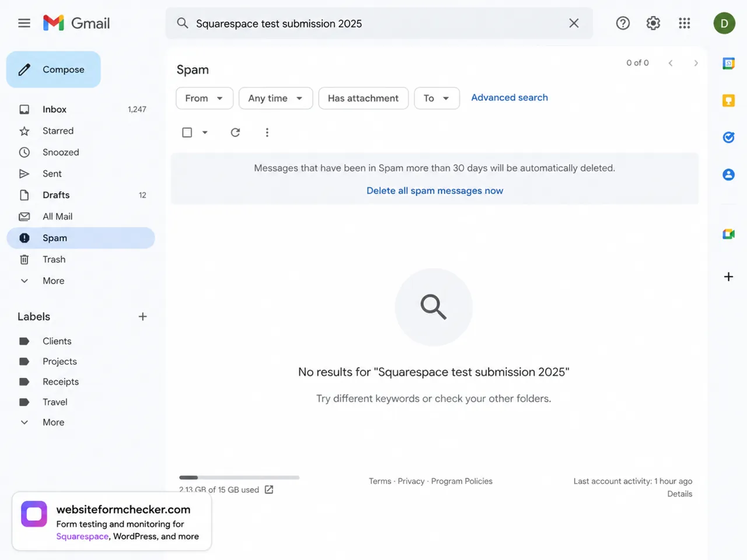Image resolution: width=747 pixels, height=560 pixels.
Task: Open Google Meet side panel icon
Action: [728, 234]
